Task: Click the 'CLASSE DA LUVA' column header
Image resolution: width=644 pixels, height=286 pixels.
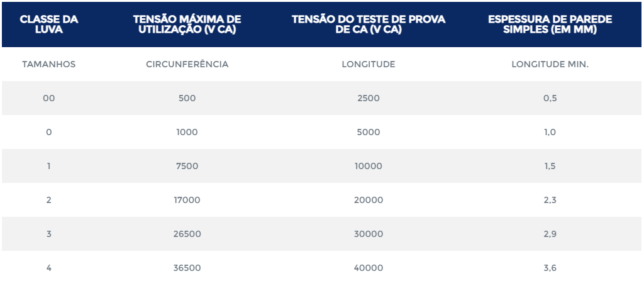Action: 49,24
